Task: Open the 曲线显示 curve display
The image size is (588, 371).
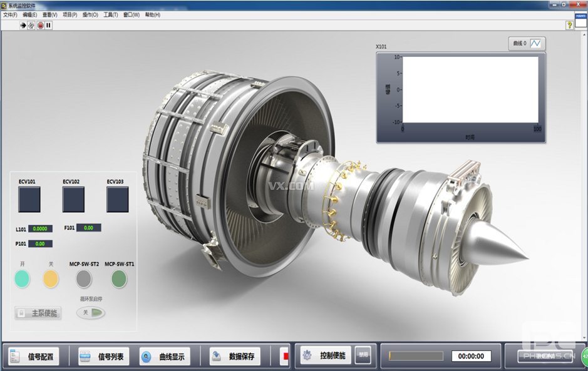Action: coord(164,357)
